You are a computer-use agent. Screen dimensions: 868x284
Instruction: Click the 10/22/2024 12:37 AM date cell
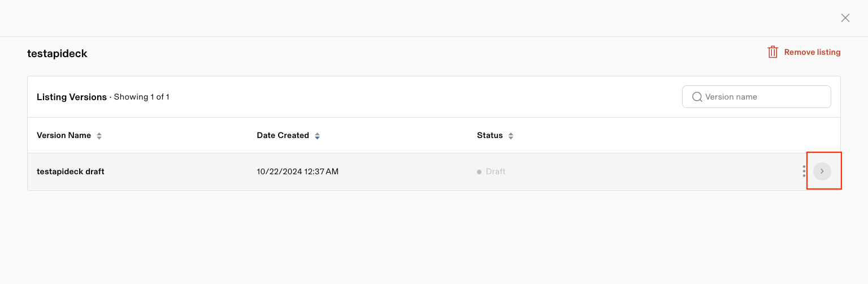point(297,171)
